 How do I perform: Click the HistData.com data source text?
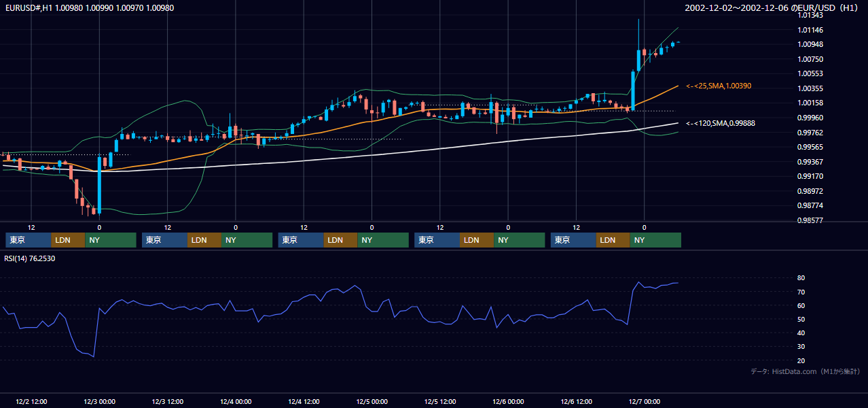(x=806, y=371)
